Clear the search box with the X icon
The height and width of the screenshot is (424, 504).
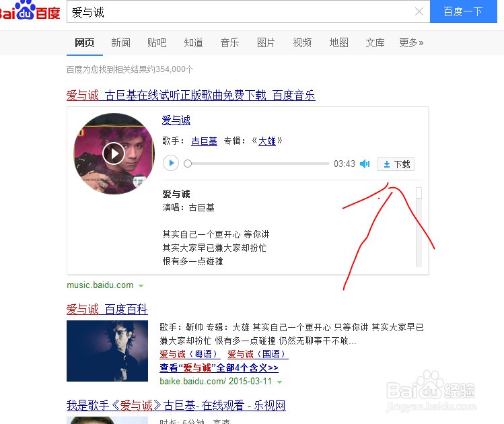(x=419, y=12)
